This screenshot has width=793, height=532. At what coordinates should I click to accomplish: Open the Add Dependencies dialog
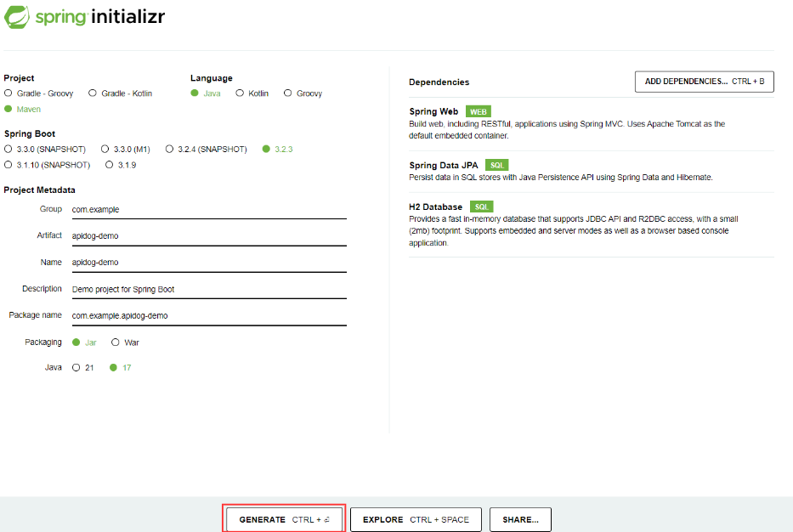(705, 82)
